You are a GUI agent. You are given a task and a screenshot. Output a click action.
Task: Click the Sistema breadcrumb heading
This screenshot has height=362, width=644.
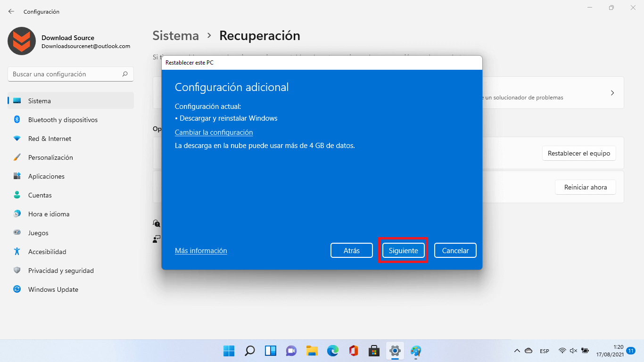[x=176, y=36]
